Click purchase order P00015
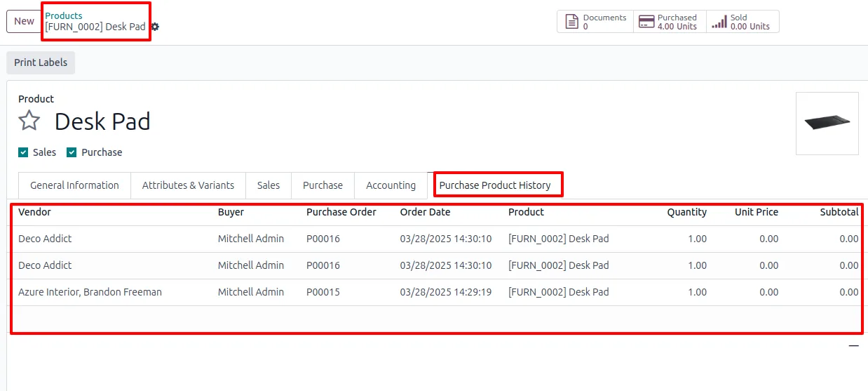Image resolution: width=868 pixels, height=391 pixels. [x=323, y=292]
